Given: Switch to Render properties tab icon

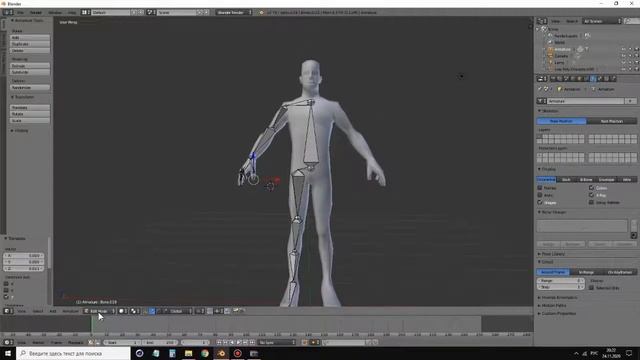Looking at the screenshot, I should tap(553, 78).
